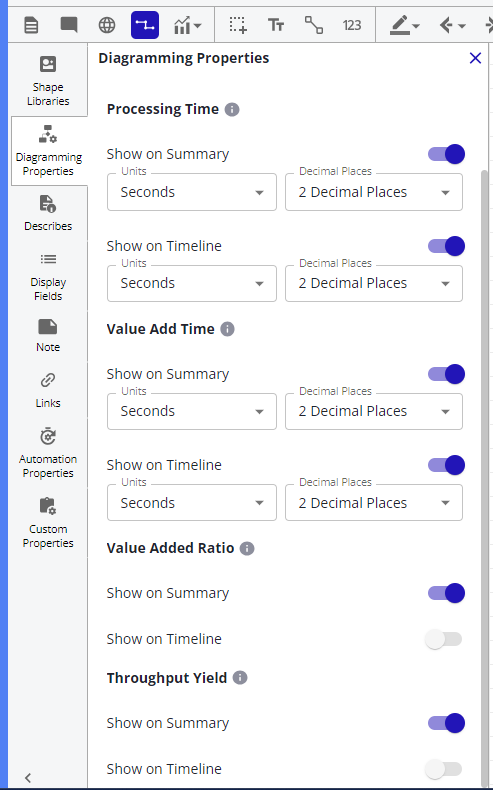Viewport: 493px width, 790px height.
Task: Open the Shape Libraries panel
Action: (x=48, y=81)
